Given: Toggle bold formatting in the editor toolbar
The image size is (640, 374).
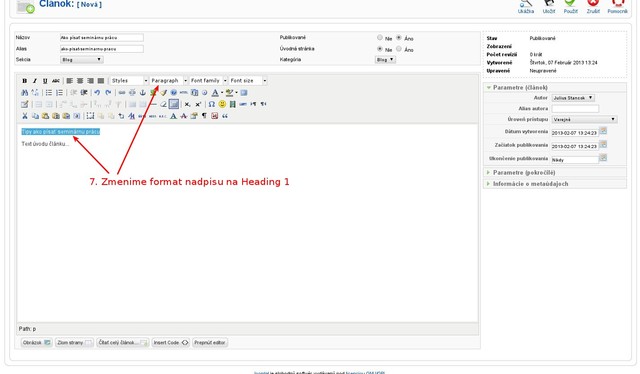Looking at the screenshot, I should tap(24, 81).
